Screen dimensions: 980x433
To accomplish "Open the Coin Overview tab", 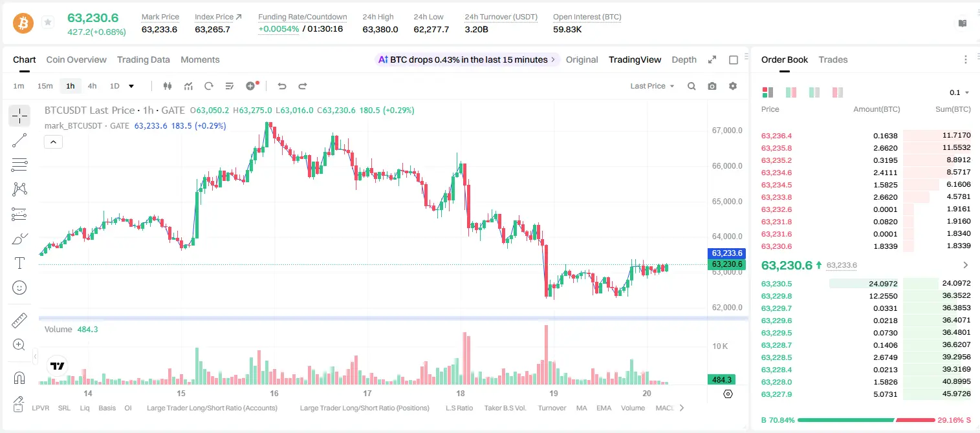I will pos(76,59).
